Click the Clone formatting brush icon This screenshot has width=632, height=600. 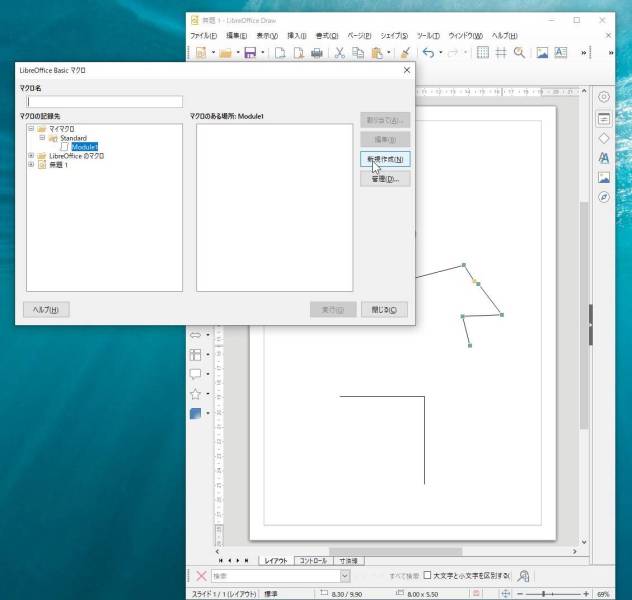coord(405,53)
